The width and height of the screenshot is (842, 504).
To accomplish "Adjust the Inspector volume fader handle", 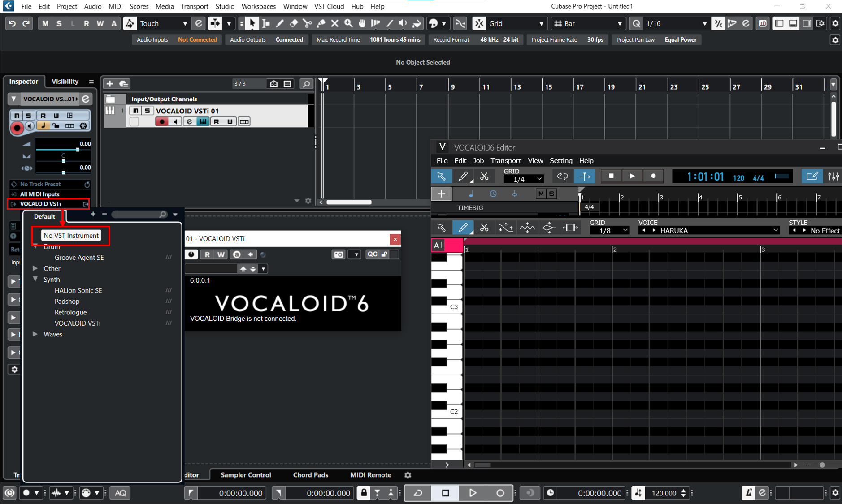I will click(x=78, y=150).
